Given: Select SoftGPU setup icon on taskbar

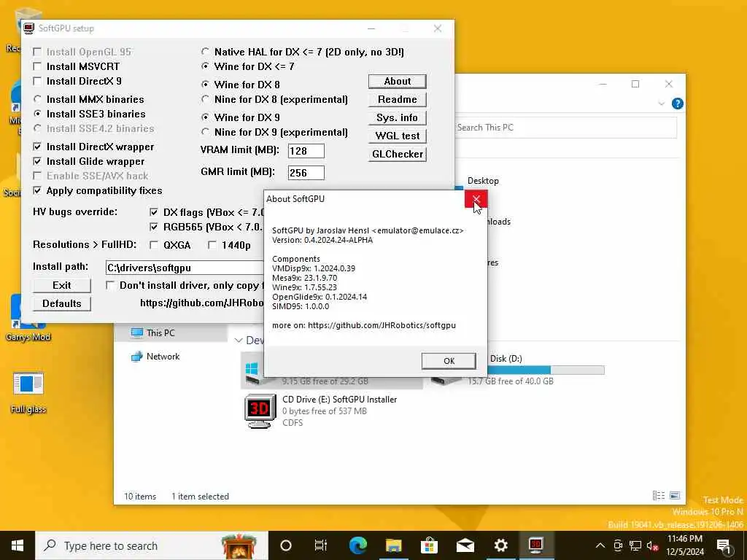Looking at the screenshot, I should [x=536, y=545].
